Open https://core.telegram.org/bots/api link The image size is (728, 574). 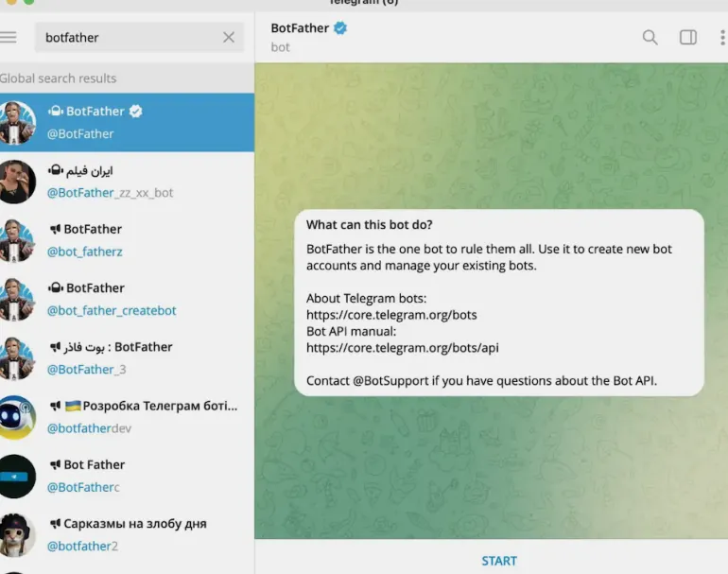click(x=402, y=348)
